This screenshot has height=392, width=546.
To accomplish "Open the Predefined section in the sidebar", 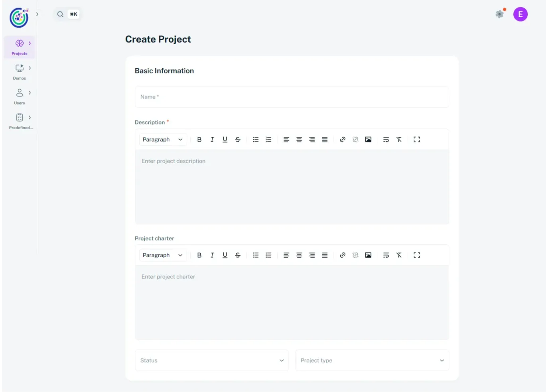I will [19, 121].
